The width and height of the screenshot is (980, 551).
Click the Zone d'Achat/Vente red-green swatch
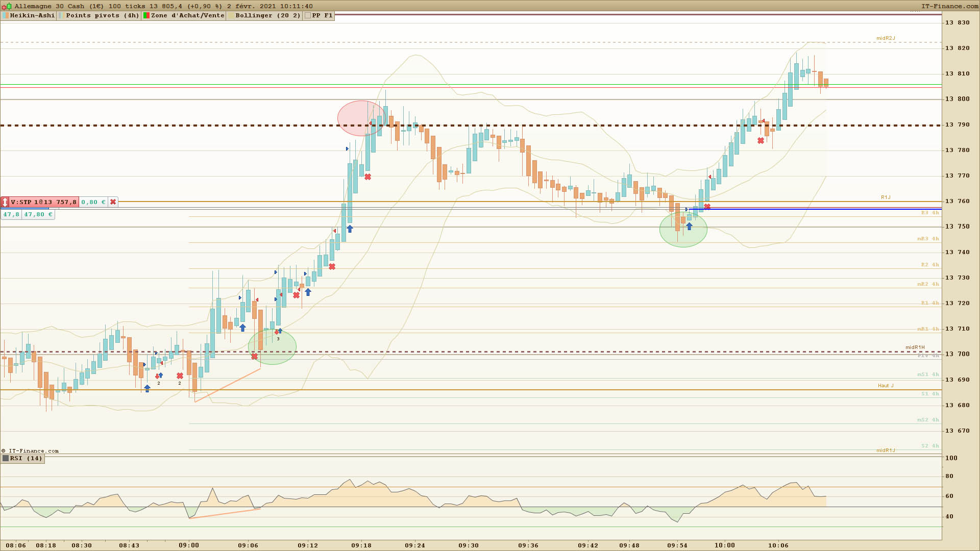pyautogui.click(x=146, y=16)
